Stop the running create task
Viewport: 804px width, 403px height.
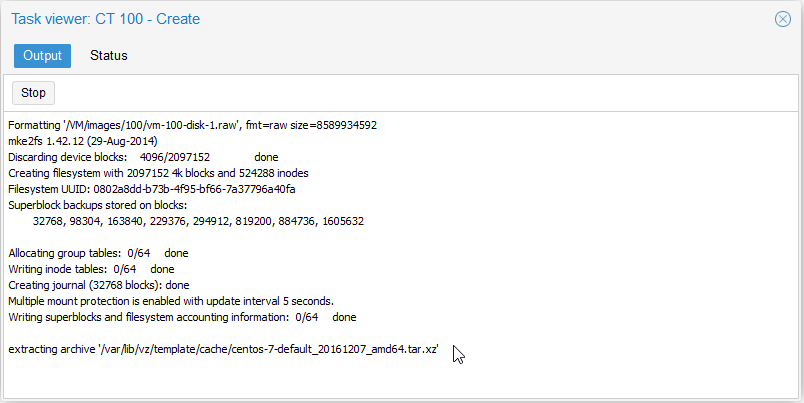click(33, 93)
